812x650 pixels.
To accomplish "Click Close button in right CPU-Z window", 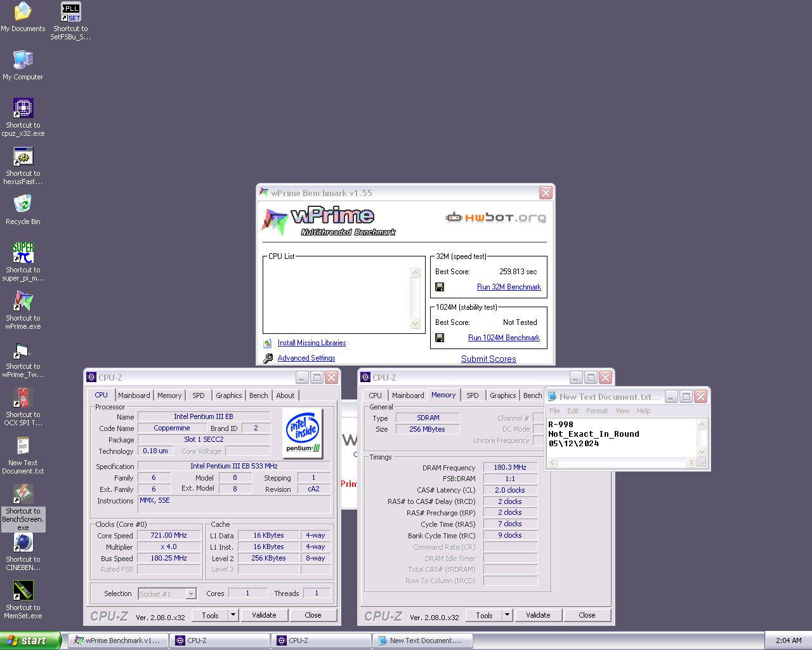I will click(x=587, y=615).
